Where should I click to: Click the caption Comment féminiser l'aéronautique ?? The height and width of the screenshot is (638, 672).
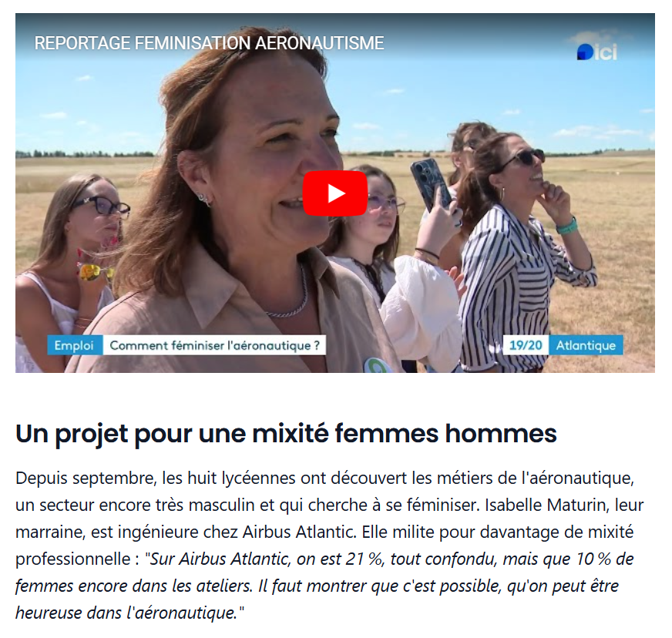[214, 345]
